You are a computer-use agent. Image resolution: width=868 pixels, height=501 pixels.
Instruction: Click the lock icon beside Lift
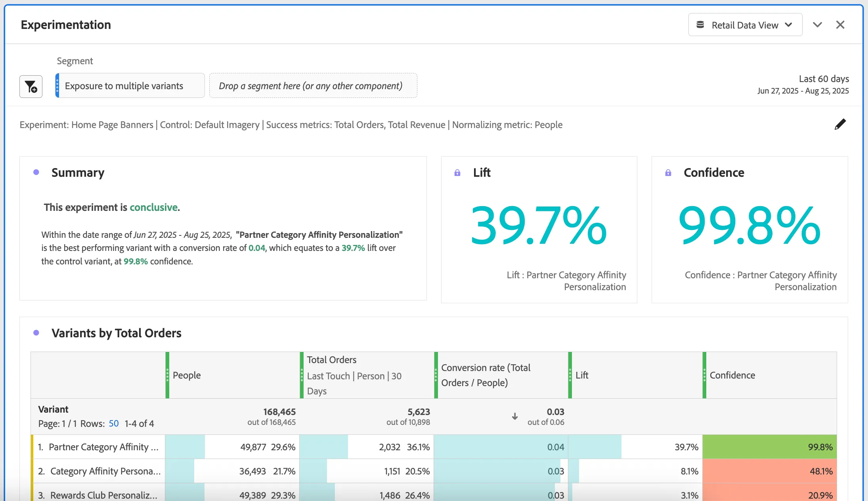point(457,173)
